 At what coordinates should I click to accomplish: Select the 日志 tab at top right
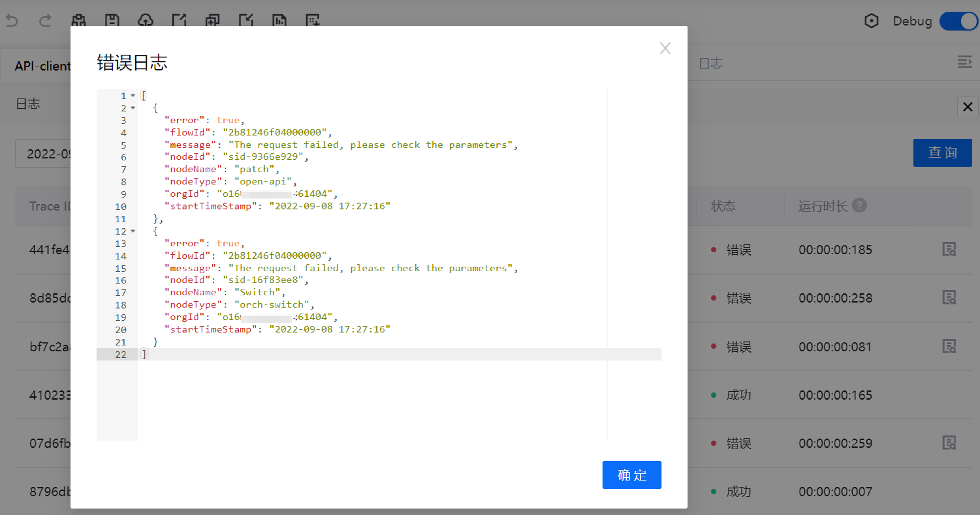pyautogui.click(x=710, y=63)
